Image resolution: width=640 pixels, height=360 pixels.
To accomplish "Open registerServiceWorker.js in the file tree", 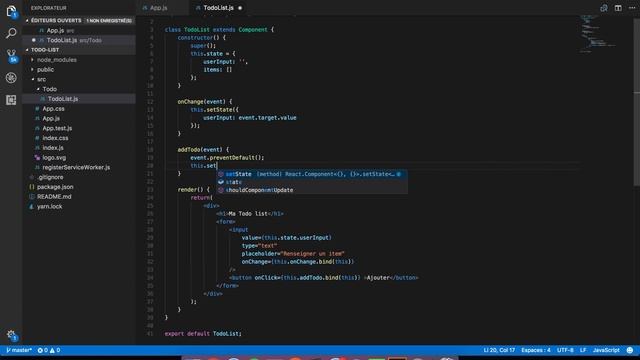I will [x=79, y=167].
